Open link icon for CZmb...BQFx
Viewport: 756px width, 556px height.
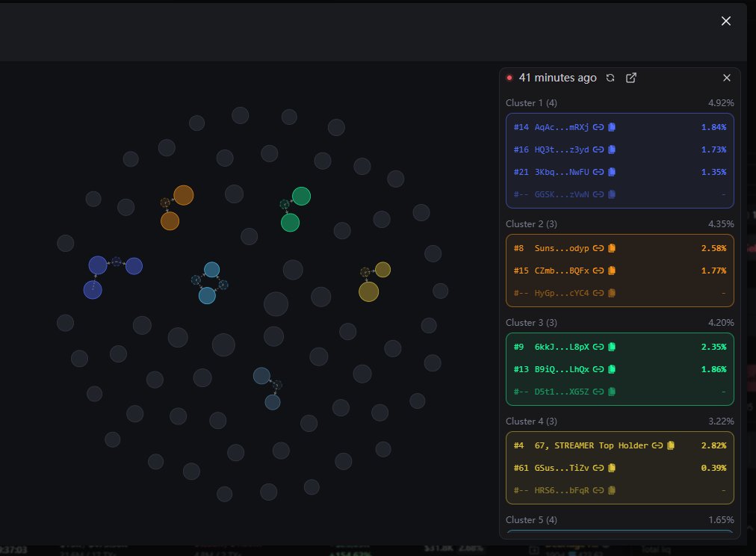coord(598,271)
